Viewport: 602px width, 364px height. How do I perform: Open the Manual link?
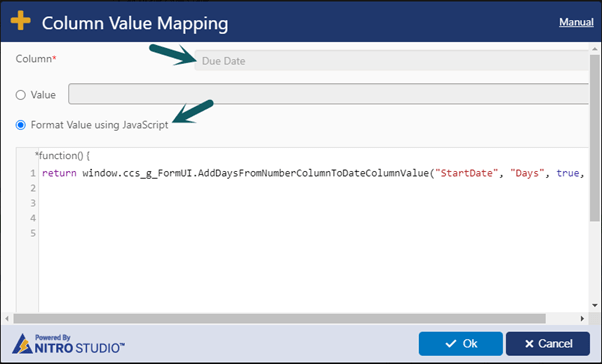pos(576,22)
